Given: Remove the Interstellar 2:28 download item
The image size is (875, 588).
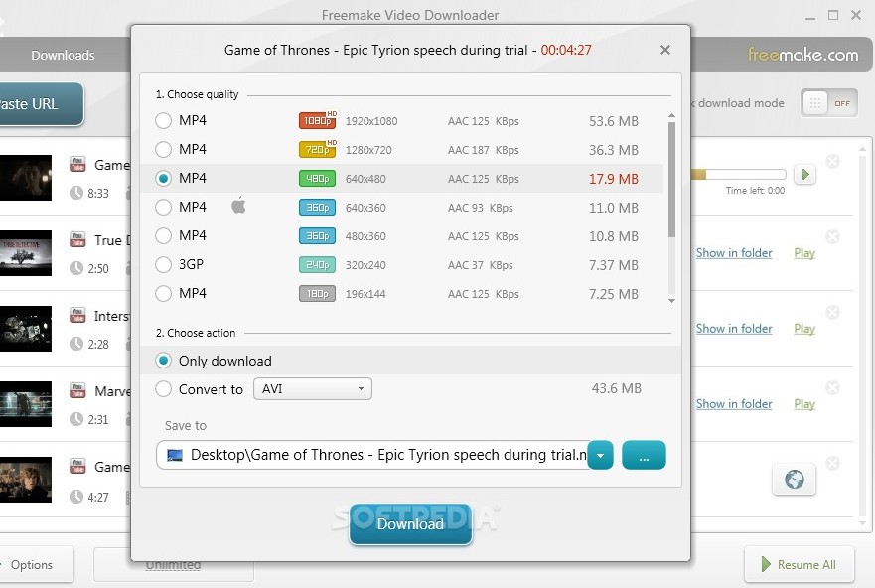Looking at the screenshot, I should point(832,313).
